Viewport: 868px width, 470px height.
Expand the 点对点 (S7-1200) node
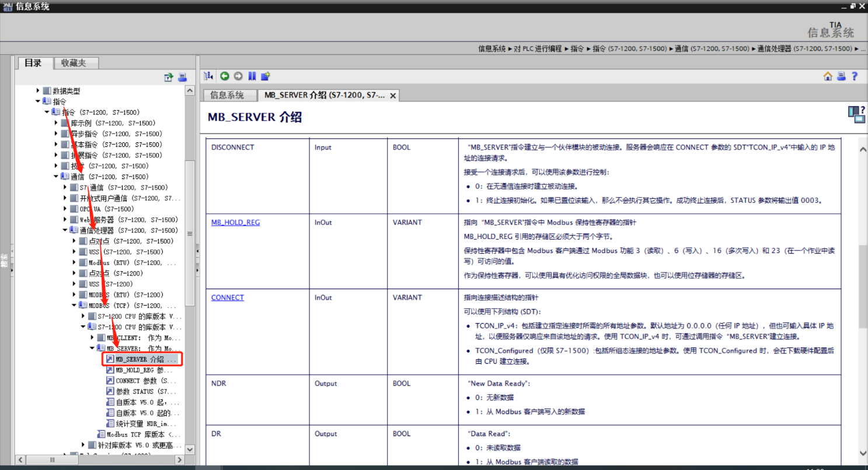click(x=74, y=273)
